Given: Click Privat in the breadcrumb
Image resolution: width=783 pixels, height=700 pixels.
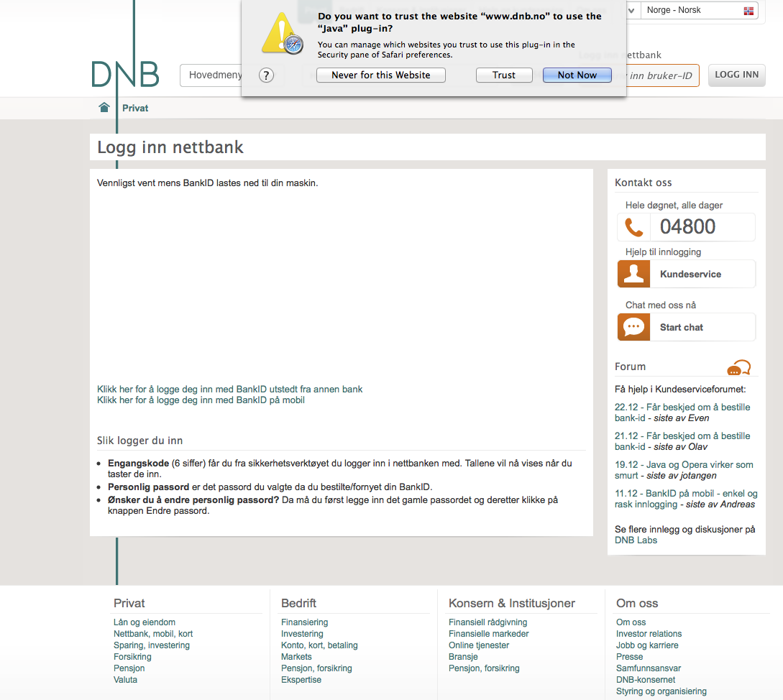Looking at the screenshot, I should [x=135, y=108].
